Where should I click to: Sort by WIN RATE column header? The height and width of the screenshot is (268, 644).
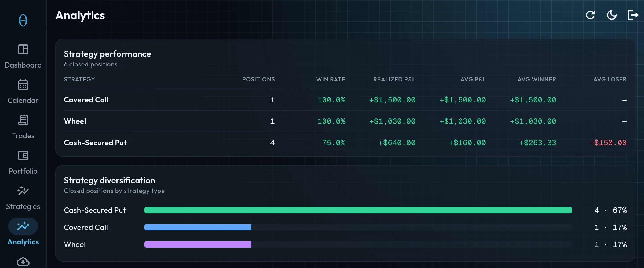tap(331, 79)
